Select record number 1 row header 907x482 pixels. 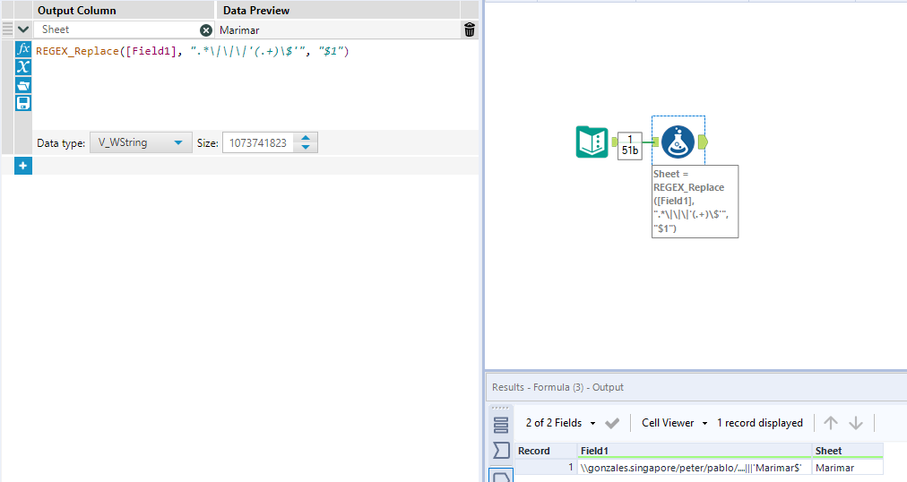(546, 468)
